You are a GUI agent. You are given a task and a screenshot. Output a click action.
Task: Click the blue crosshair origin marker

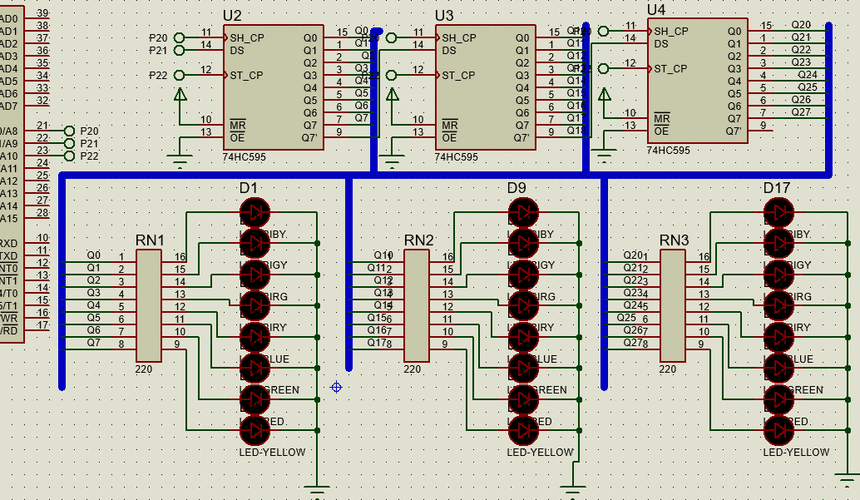pyautogui.click(x=336, y=387)
